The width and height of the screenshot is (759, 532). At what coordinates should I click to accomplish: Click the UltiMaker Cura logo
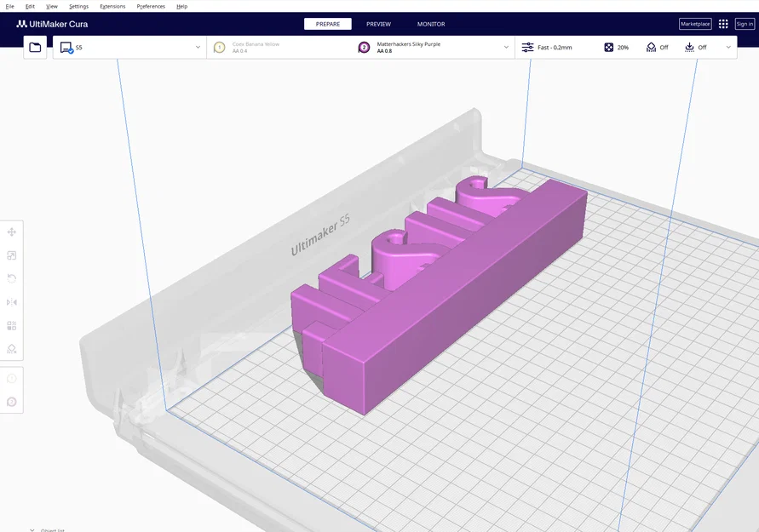(x=52, y=24)
